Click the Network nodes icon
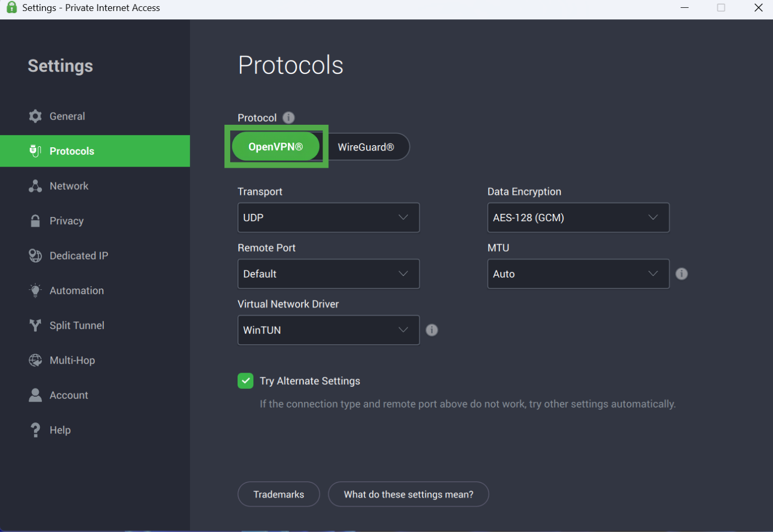Image resolution: width=773 pixels, height=532 pixels. [x=35, y=186]
